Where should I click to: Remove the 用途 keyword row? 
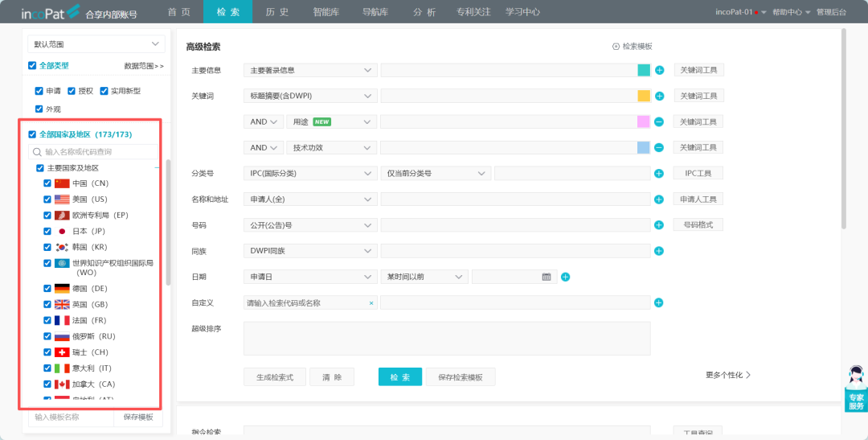[x=659, y=122]
